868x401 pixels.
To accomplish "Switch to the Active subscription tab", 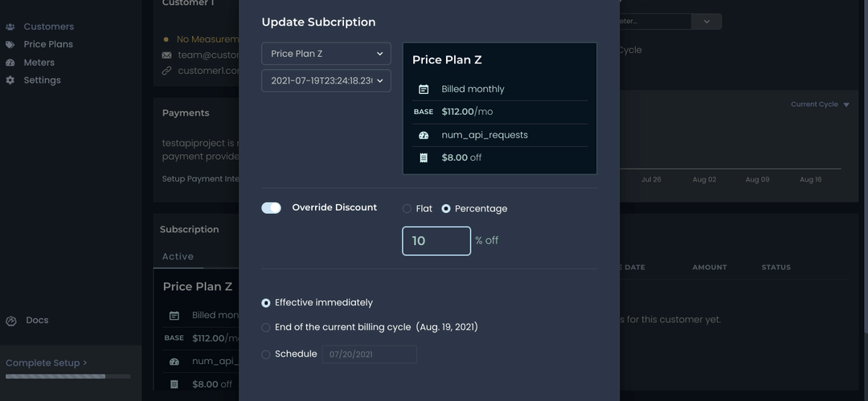I will coord(178,257).
